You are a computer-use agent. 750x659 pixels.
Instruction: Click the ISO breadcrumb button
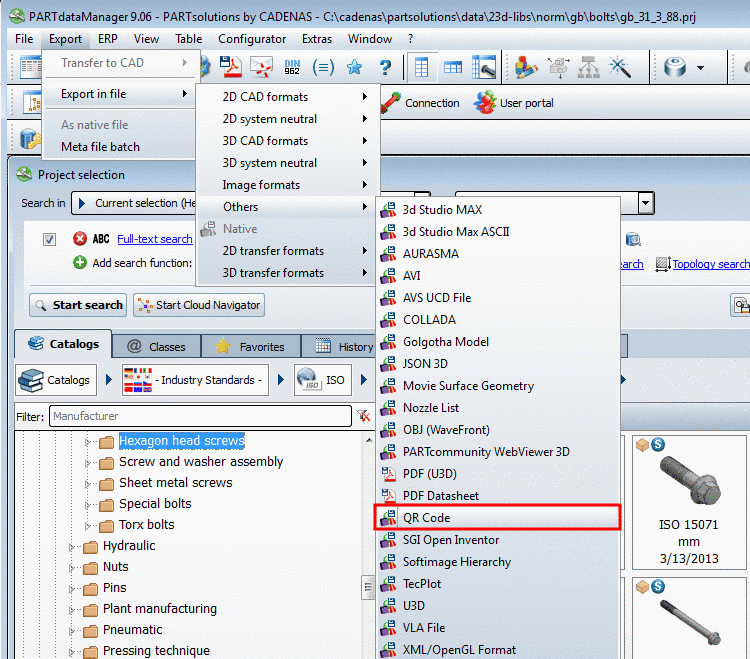pos(323,380)
